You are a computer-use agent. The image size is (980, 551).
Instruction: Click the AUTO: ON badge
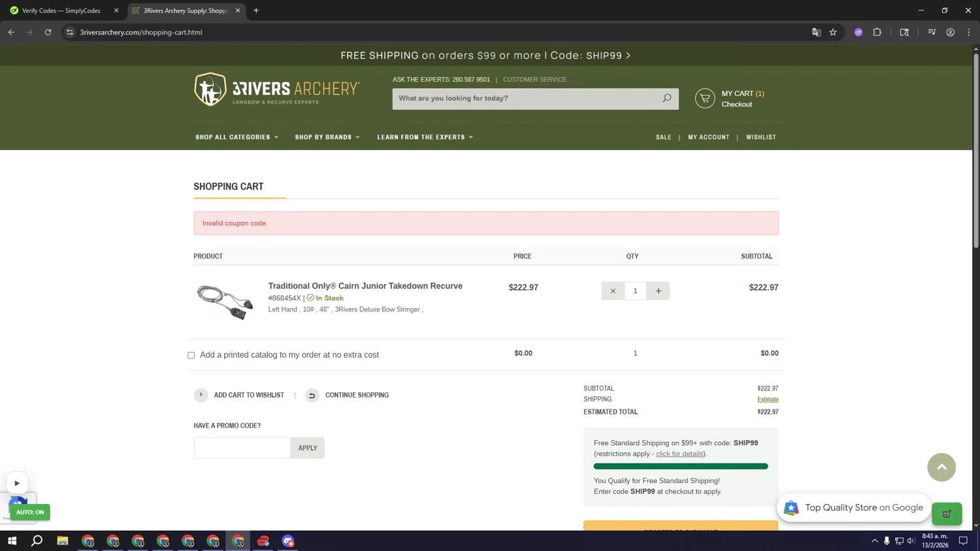(x=30, y=512)
